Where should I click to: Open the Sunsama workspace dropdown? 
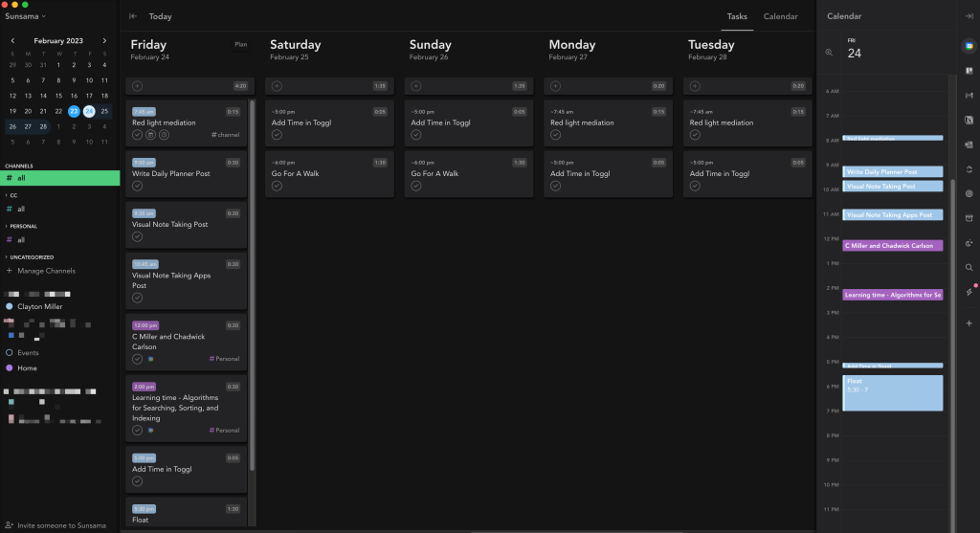pyautogui.click(x=28, y=16)
